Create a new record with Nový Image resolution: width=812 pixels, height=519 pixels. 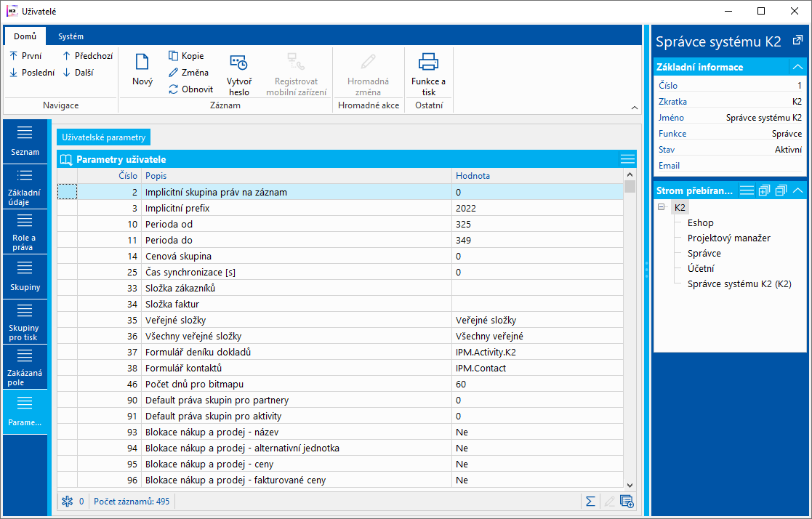(142, 71)
